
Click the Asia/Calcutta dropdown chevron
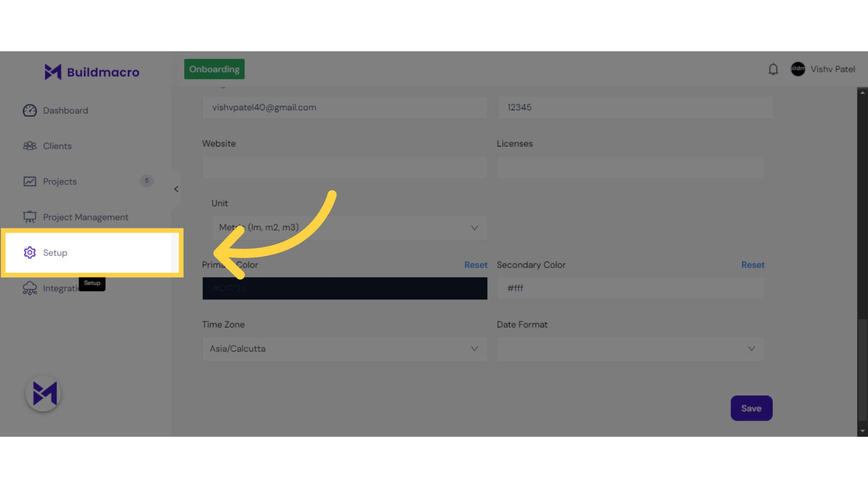click(x=474, y=349)
